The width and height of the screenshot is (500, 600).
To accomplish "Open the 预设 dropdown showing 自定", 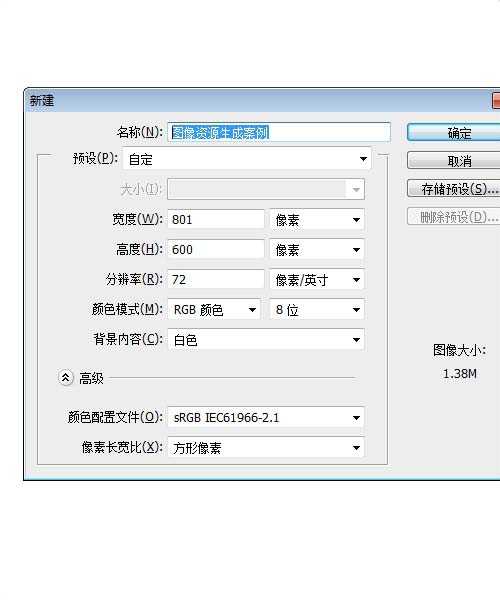I will tap(247, 159).
